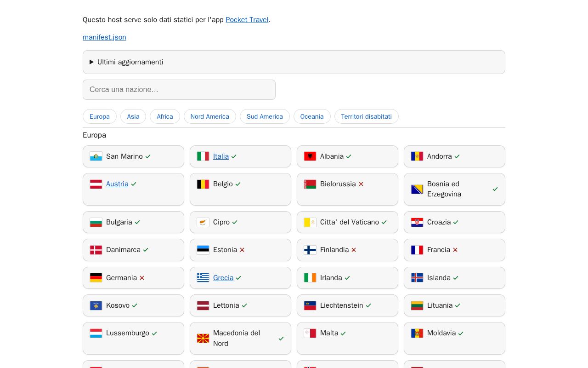Image resolution: width=588 pixels, height=368 pixels.
Task: Click the Citta' del Vaticano flag icon
Action: pyautogui.click(x=310, y=222)
